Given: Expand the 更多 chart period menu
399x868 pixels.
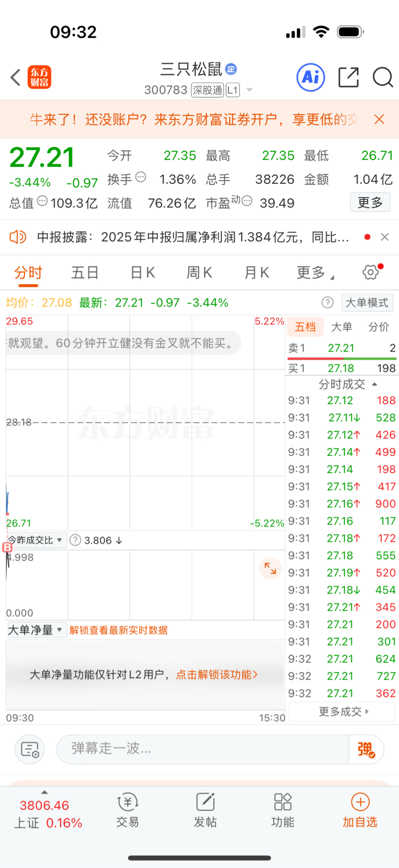Looking at the screenshot, I should coord(315,272).
